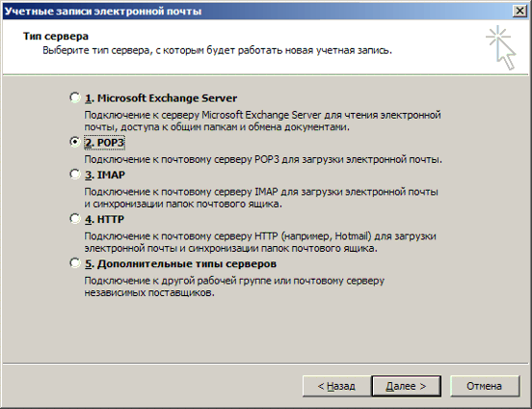Continue with the Далее button
This screenshot has height=409, width=532.
click(x=406, y=386)
